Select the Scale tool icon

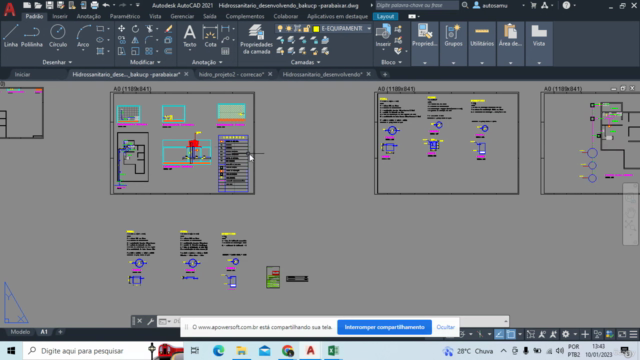point(135,51)
